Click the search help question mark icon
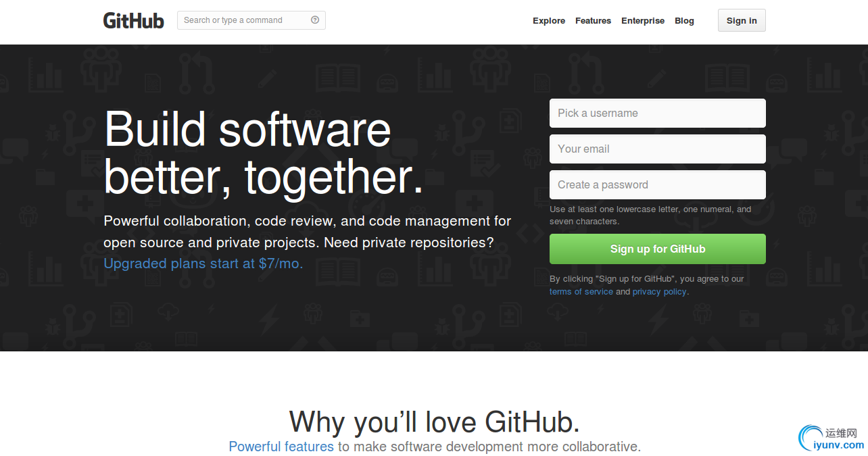Viewport: 868px width, 456px height. pyautogui.click(x=315, y=20)
